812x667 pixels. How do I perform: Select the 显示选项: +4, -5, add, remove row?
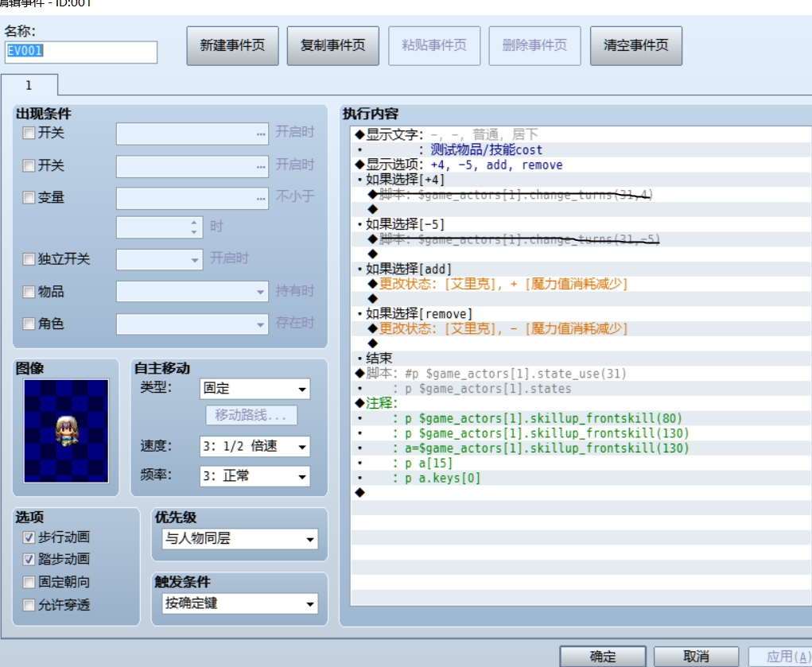point(581,165)
